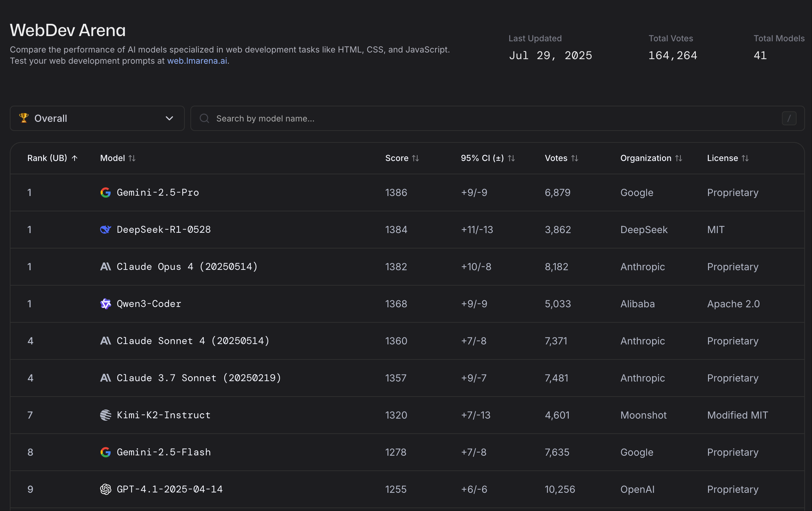Screen dimensions: 812x511
Task: Click the Anthropic logo beside Claude 3.7 Sonnet
Action: [x=105, y=378]
